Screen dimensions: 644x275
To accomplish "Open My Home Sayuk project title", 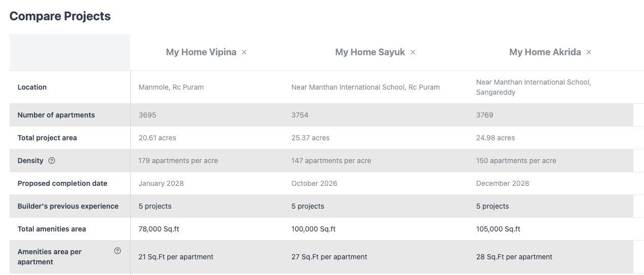I will (x=370, y=52).
